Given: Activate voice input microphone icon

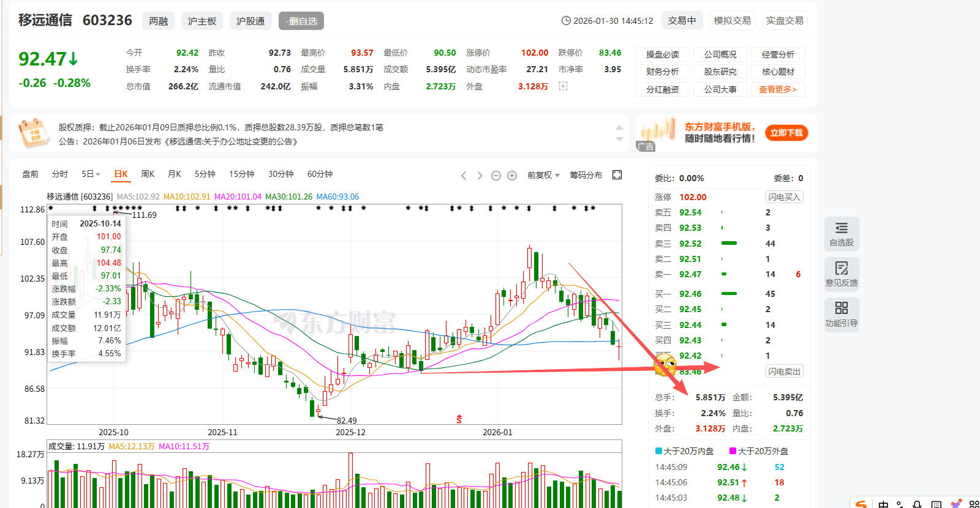Looking at the screenshot, I should point(918,504).
